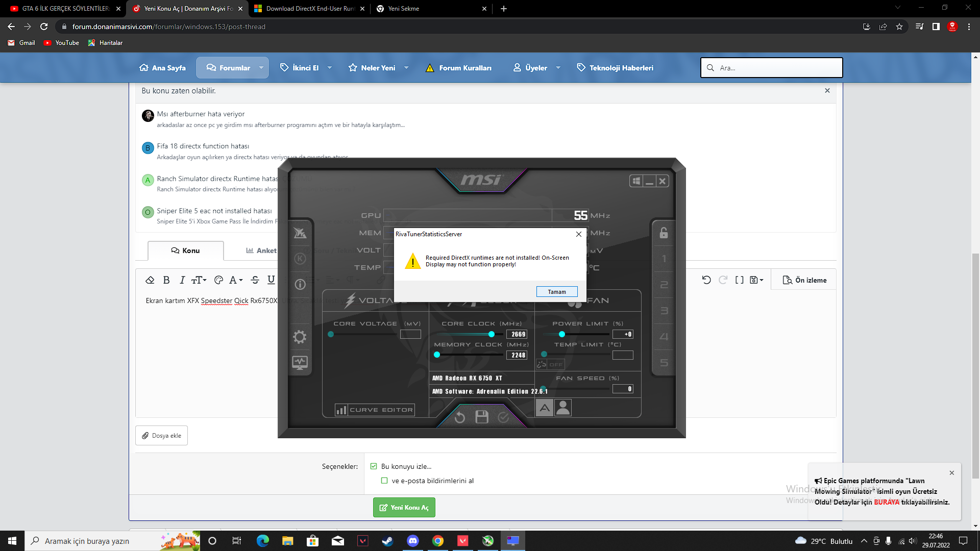Image resolution: width=980 pixels, height=551 pixels.
Task: Click underline formatting icon
Action: coord(271,280)
